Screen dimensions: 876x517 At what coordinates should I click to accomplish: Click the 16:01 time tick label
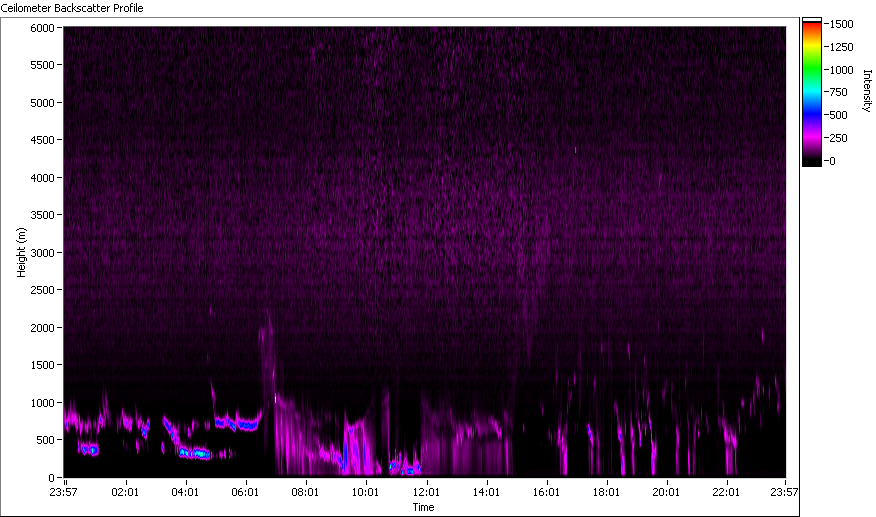pos(546,492)
